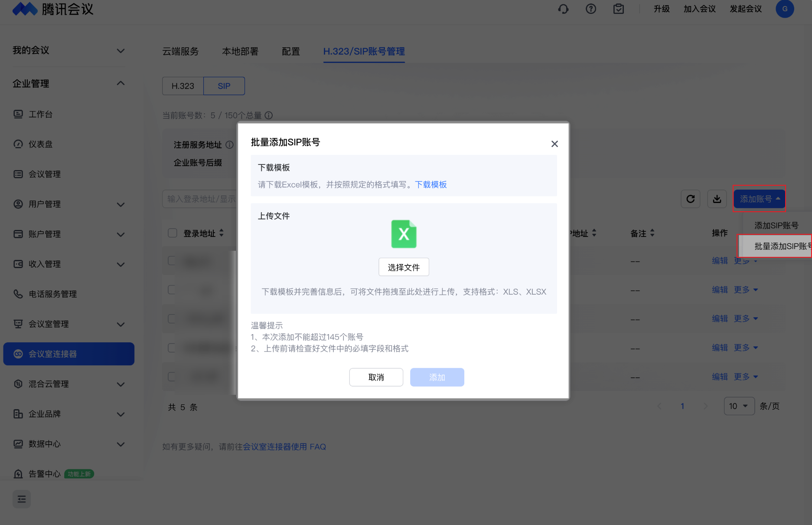Open the 10 条/页 page size dropdown
812x525 pixels.
(x=739, y=406)
